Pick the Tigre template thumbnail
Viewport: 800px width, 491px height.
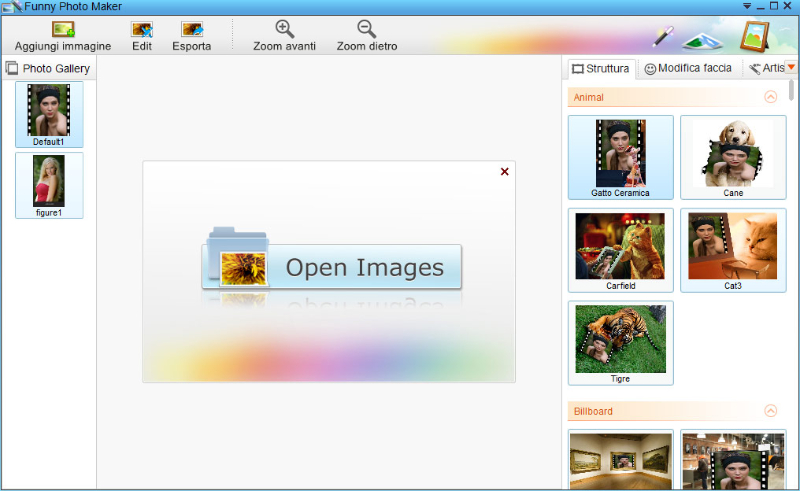click(x=620, y=343)
